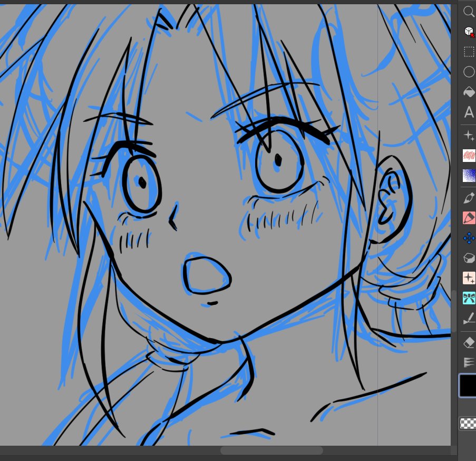Select the speed lines blend tool
Screen dimensions: 476x461
(469, 362)
